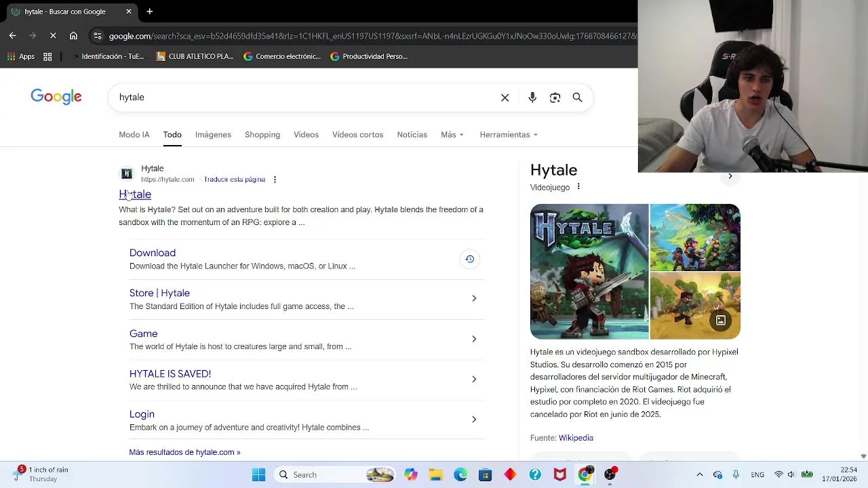This screenshot has width=868, height=488.
Task: Open the volume control in system tray
Action: (x=791, y=474)
